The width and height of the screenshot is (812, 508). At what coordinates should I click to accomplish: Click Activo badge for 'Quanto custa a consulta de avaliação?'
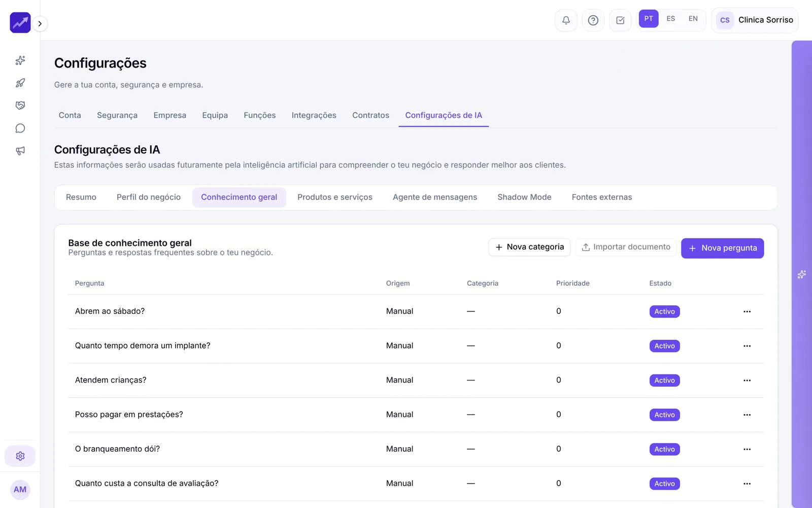click(665, 484)
